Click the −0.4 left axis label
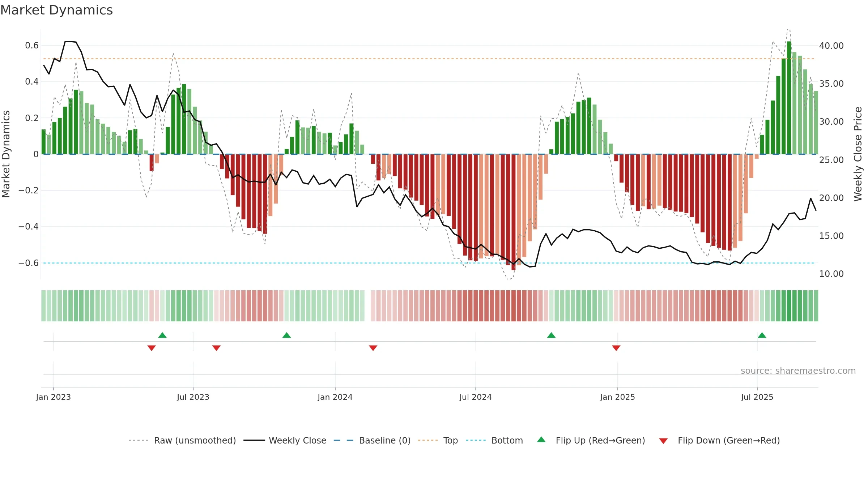The image size is (868, 488). pyautogui.click(x=29, y=227)
